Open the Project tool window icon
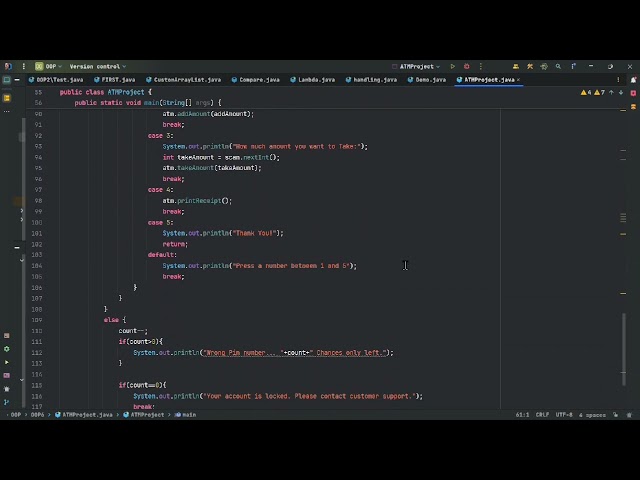This screenshot has height=480, width=640. coord(7,80)
